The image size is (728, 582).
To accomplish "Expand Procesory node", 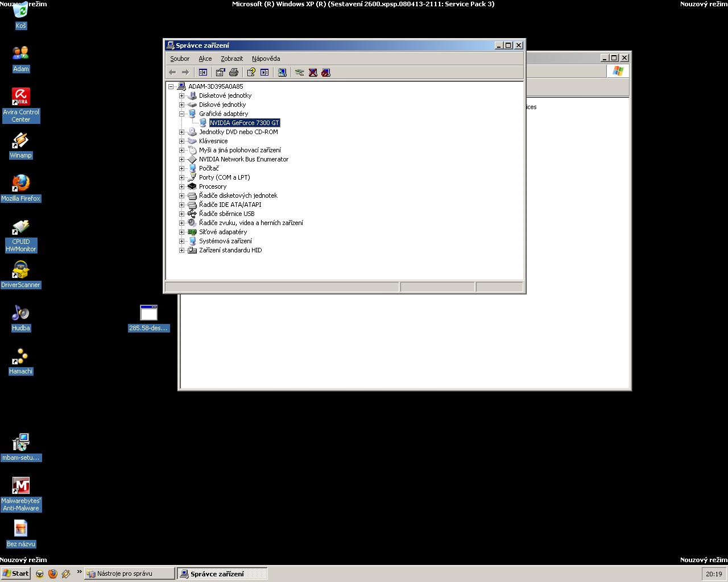I will [x=182, y=186].
